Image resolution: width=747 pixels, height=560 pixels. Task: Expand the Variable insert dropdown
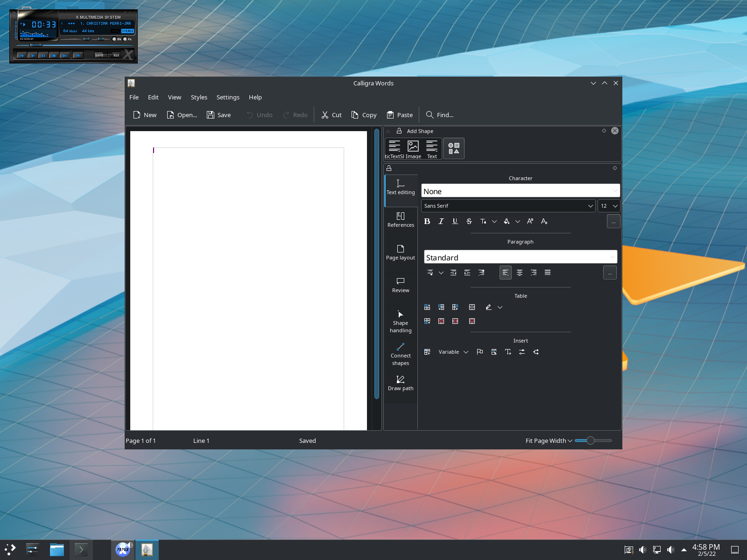(x=453, y=352)
